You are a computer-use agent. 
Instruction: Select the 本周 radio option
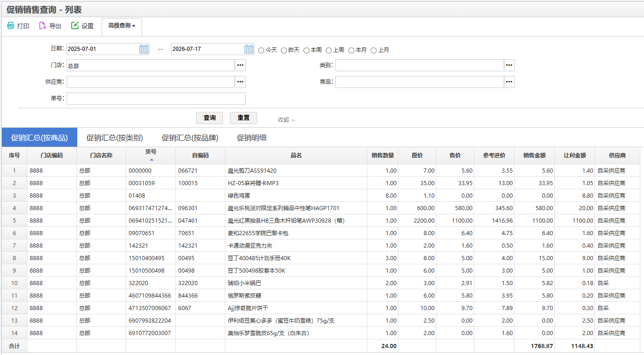click(x=306, y=50)
